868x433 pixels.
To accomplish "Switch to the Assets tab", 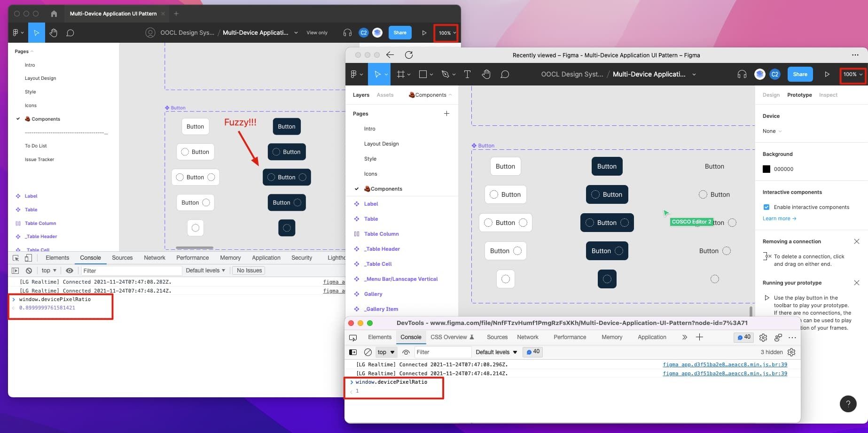I will 385,95.
